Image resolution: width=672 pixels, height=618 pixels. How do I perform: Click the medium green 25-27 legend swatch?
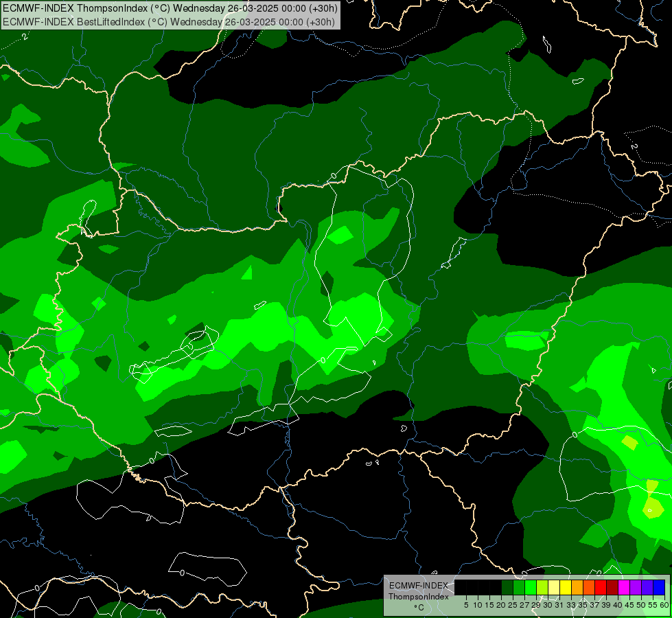pos(519,587)
